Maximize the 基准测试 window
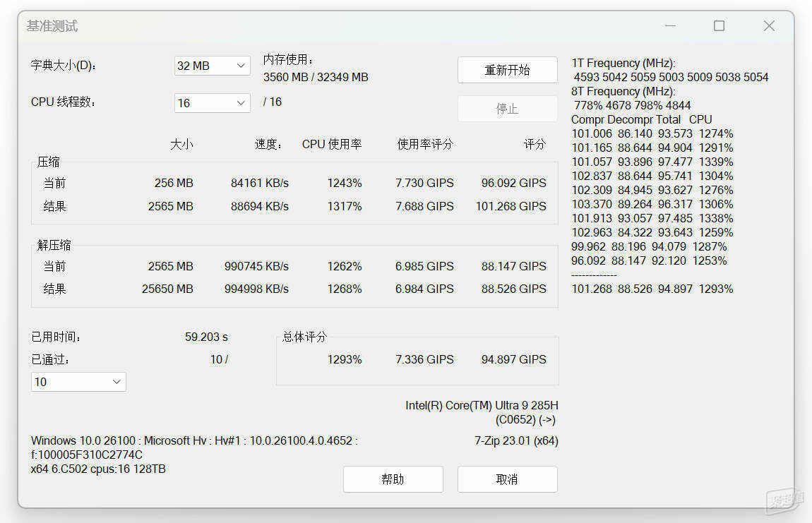The image size is (812, 523). [720, 26]
